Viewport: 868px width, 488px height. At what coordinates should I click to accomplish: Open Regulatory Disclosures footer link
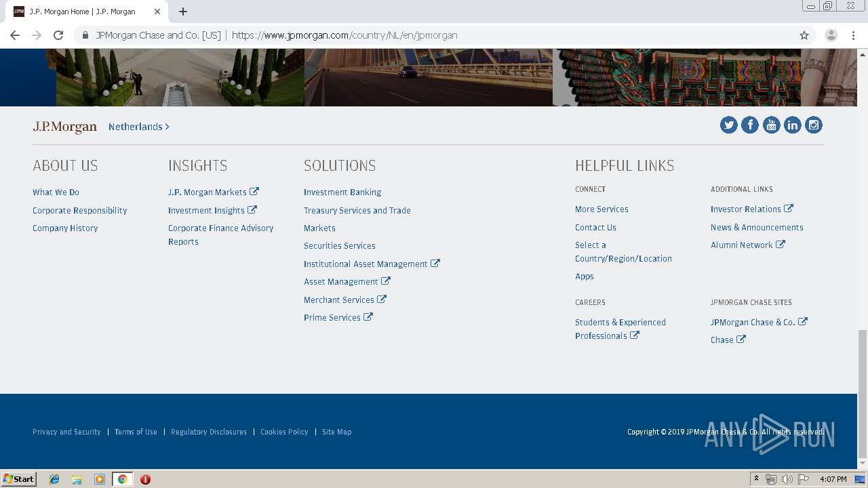pos(209,432)
